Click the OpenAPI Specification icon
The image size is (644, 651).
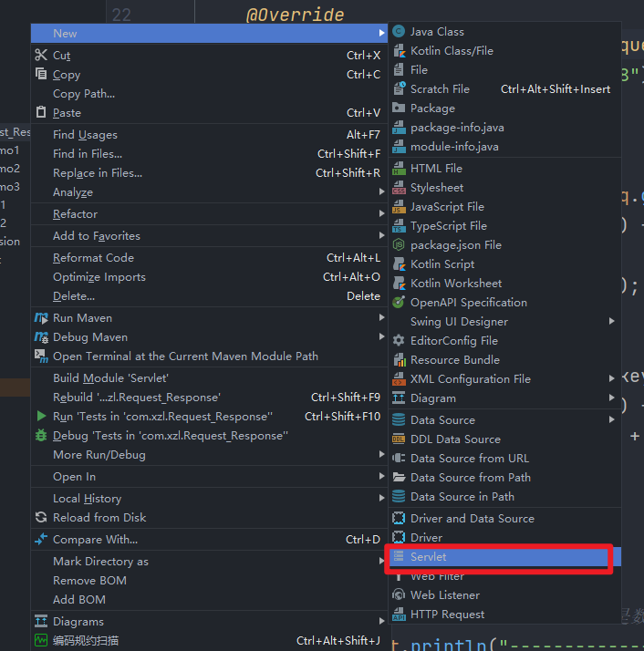click(x=399, y=303)
